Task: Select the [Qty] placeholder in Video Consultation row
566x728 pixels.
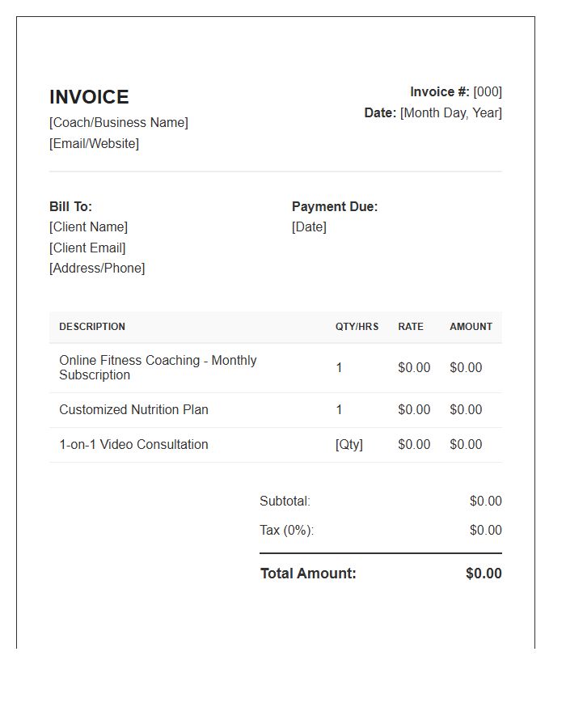Action: (349, 445)
